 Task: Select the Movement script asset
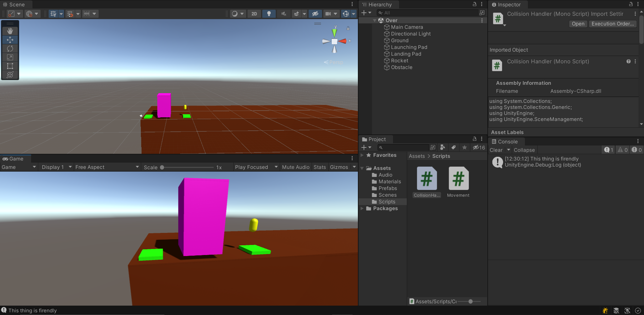click(x=458, y=182)
